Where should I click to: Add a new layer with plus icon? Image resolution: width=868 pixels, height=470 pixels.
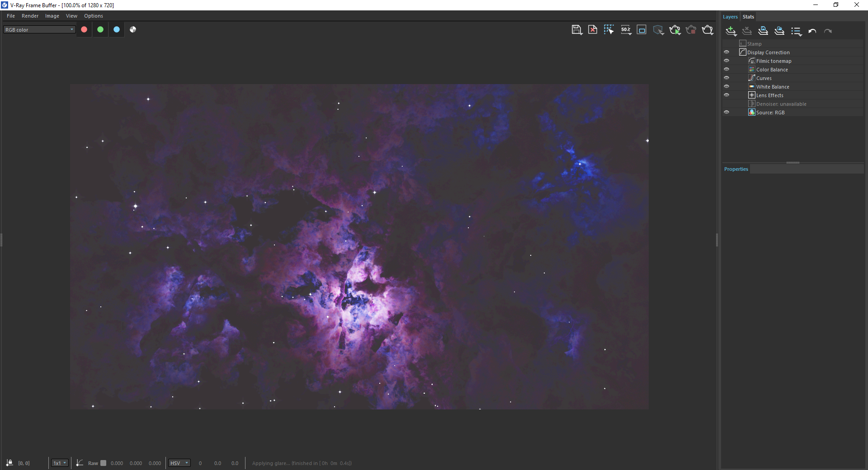point(731,31)
